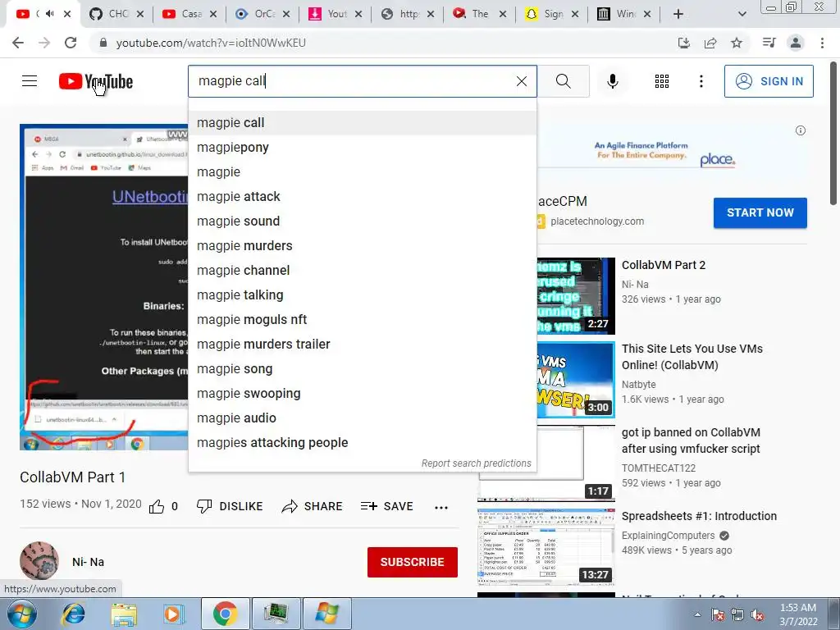Screen dimensions: 840x630
Task: Launch Internet Explorer from the taskbar
Action: pyautogui.click(x=73, y=614)
